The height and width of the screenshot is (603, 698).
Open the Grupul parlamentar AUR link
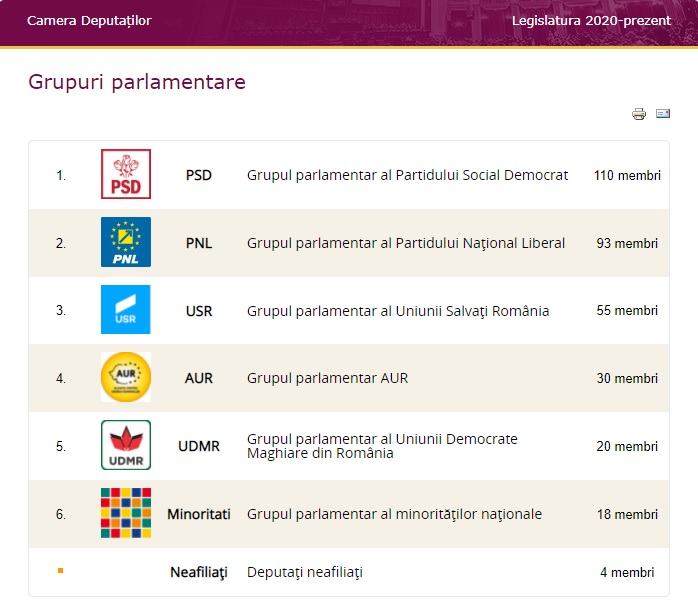point(327,378)
